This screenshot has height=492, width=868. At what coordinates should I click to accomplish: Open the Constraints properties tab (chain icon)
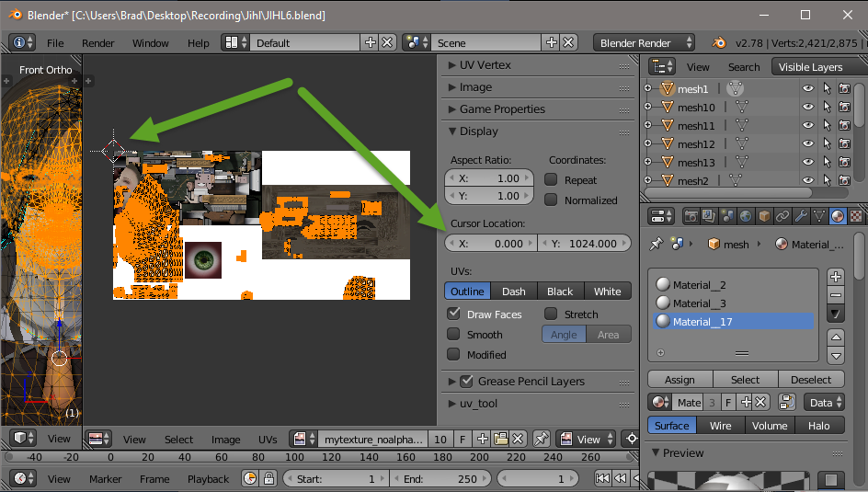pos(782,216)
